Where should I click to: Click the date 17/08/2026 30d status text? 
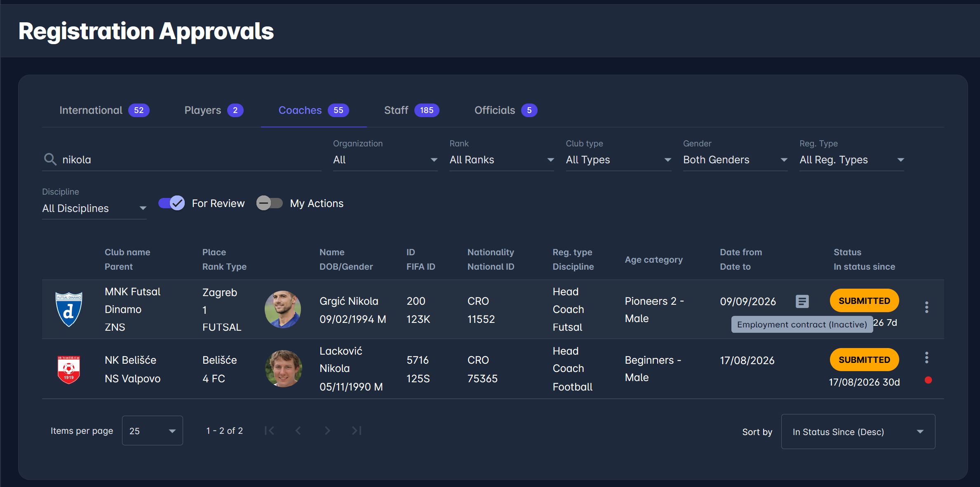coord(864,382)
